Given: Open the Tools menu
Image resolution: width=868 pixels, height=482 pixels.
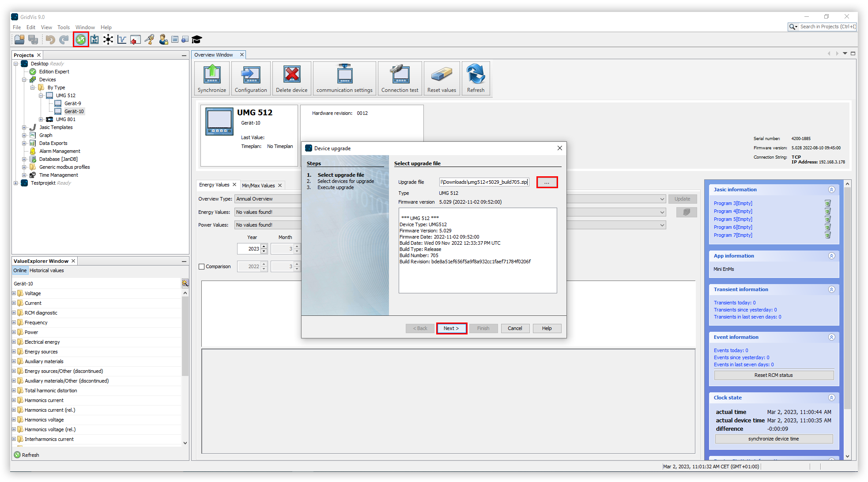Looking at the screenshot, I should [x=64, y=27].
